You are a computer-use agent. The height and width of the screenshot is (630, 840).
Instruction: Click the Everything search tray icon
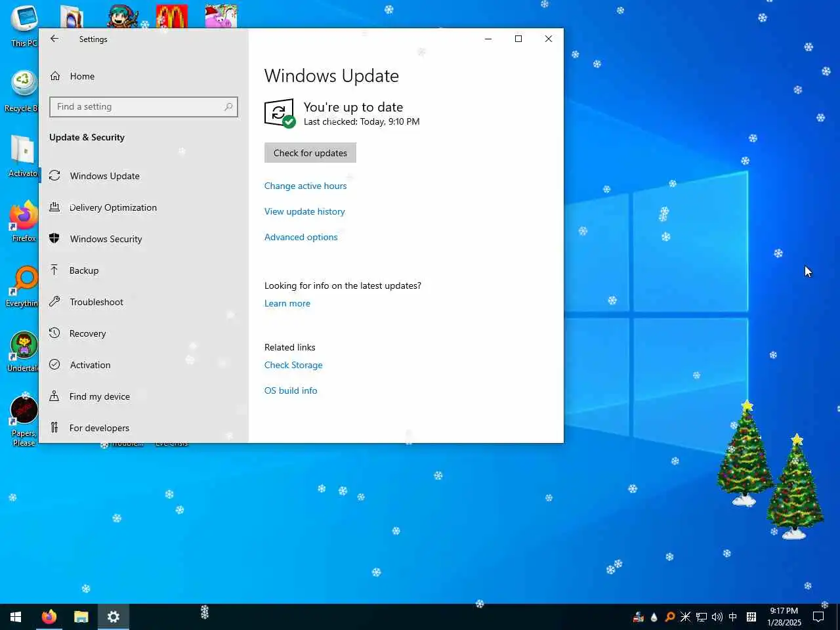point(670,617)
